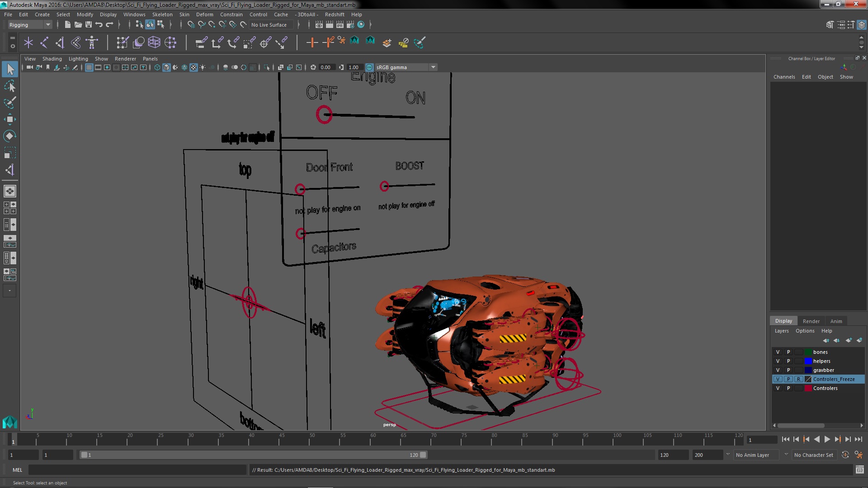
Task: Click the MEL language switch label
Action: [17, 470]
